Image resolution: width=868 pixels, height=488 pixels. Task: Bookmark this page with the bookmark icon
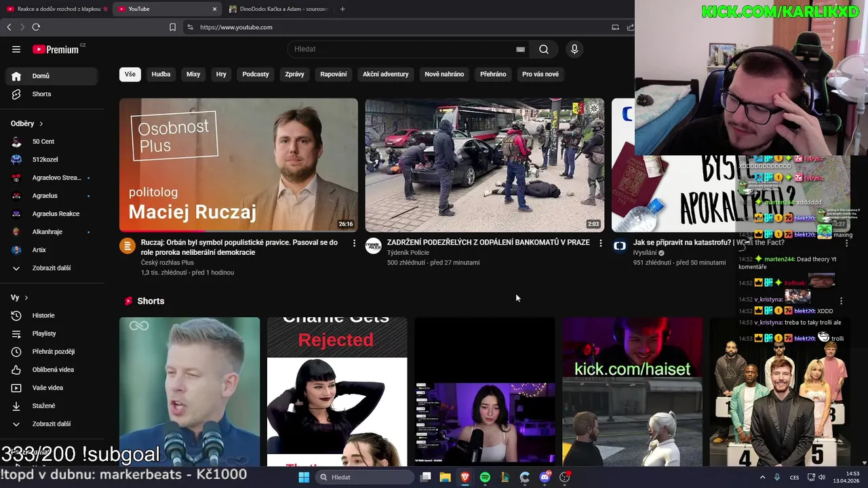pos(172,27)
